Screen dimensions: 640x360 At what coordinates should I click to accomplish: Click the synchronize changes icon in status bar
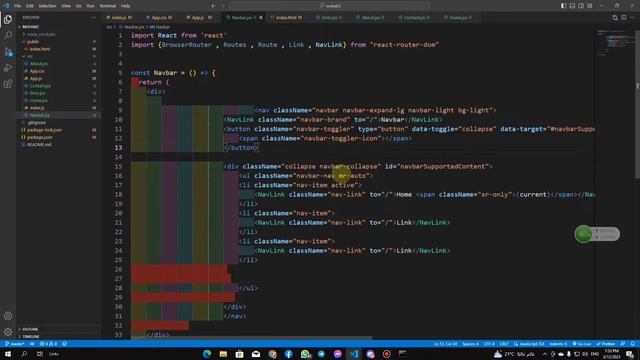[x=32, y=344]
